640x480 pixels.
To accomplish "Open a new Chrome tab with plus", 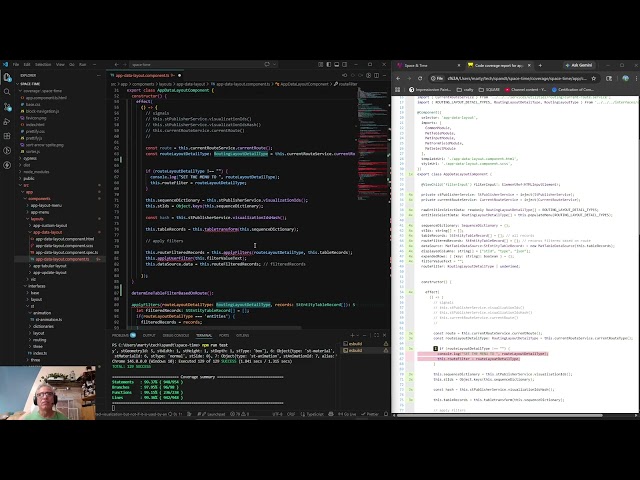I will pos(540,65).
